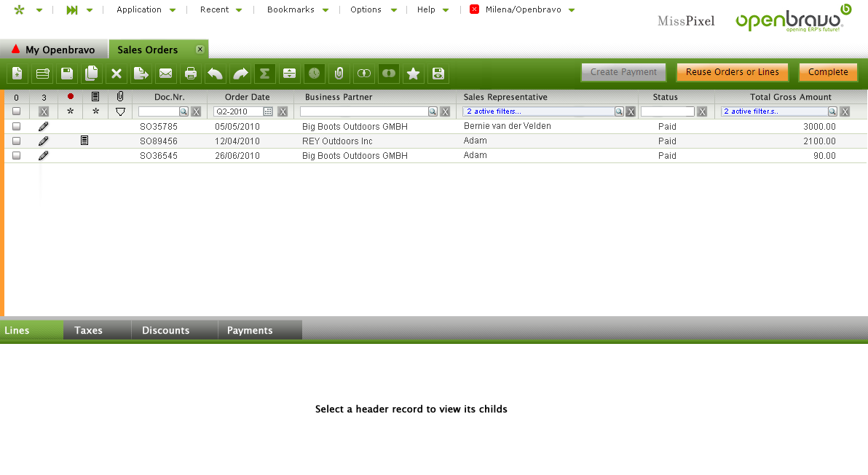Click the Doc.Nr. filter input field
Image resolution: width=868 pixels, height=475 pixels.
click(x=159, y=111)
